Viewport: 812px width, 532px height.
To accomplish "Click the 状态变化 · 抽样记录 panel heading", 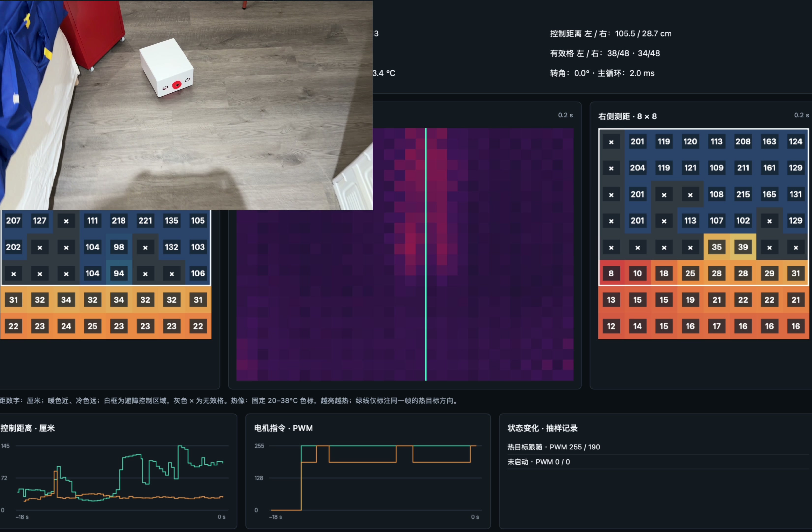I will 542,428.
